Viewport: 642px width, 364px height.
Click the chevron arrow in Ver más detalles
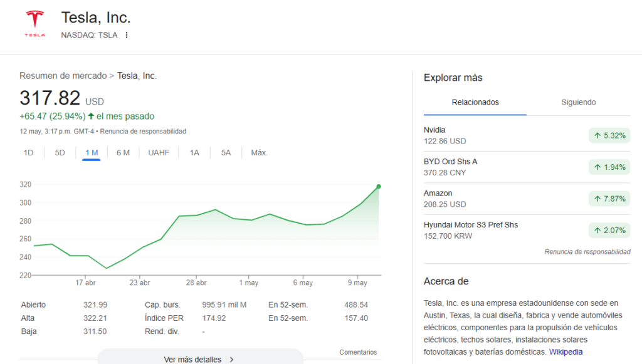pos(232,360)
